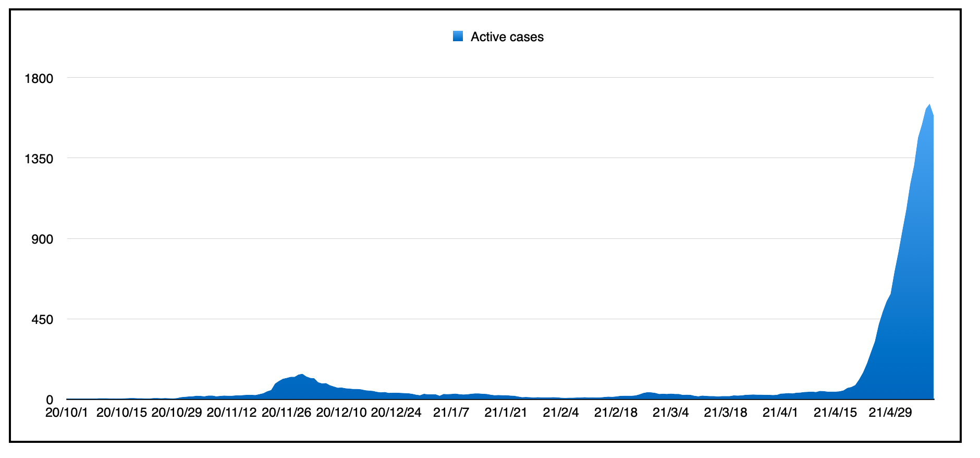
Task: Click the 20/11/26 date label
Action: (x=286, y=413)
